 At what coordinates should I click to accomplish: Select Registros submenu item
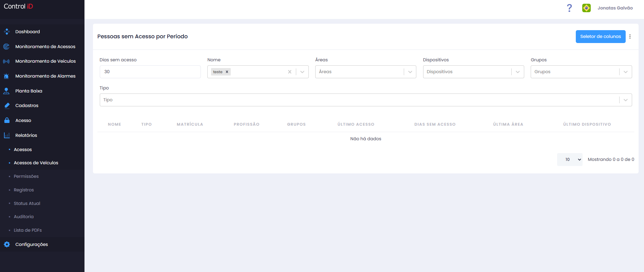pos(24,190)
